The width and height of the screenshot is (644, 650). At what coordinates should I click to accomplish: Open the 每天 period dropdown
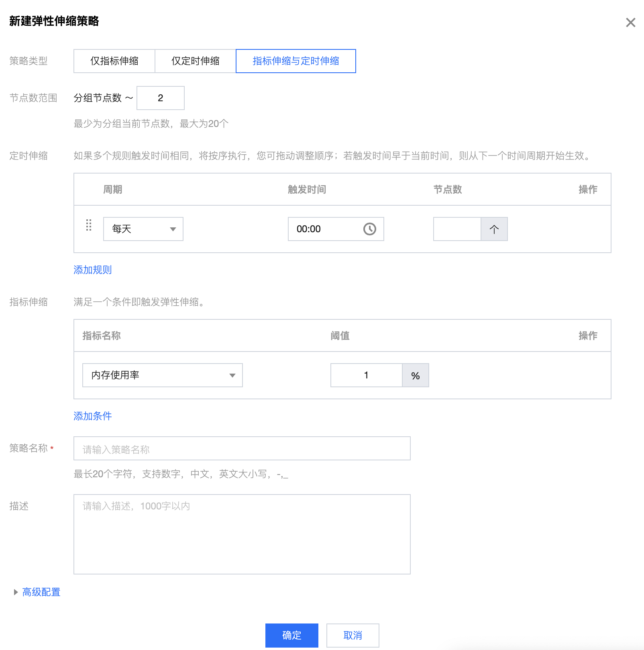[143, 229]
